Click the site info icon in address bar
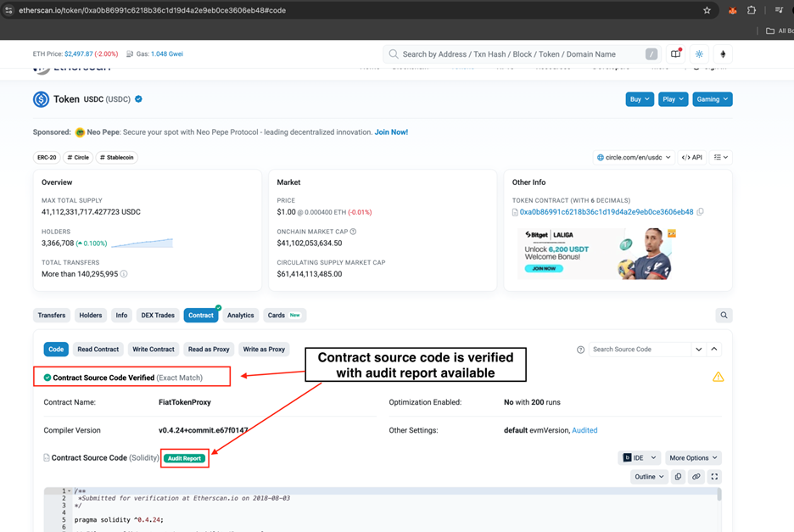 8,10
